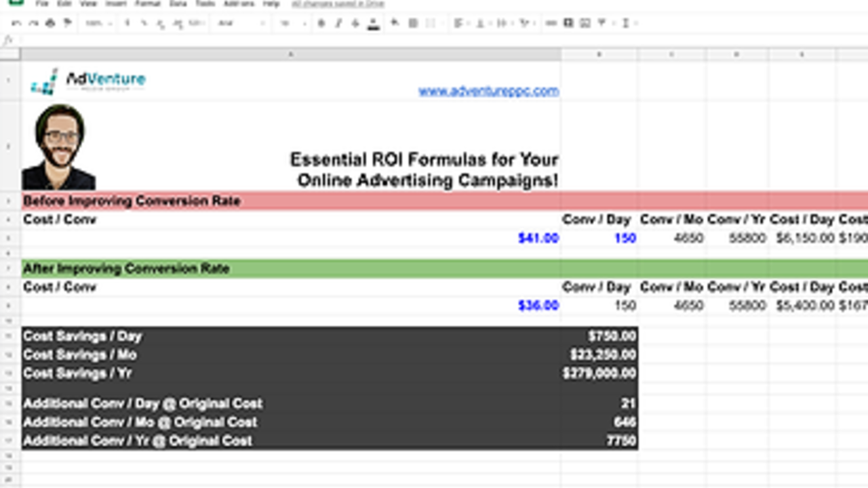Activate the paint format tool
The height and width of the screenshot is (488, 868).
(x=67, y=23)
